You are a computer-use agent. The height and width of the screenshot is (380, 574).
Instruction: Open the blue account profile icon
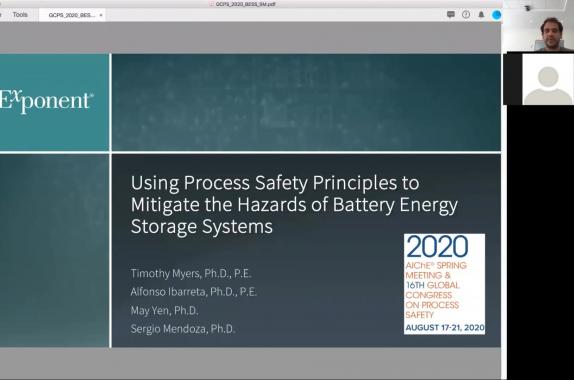click(x=496, y=15)
